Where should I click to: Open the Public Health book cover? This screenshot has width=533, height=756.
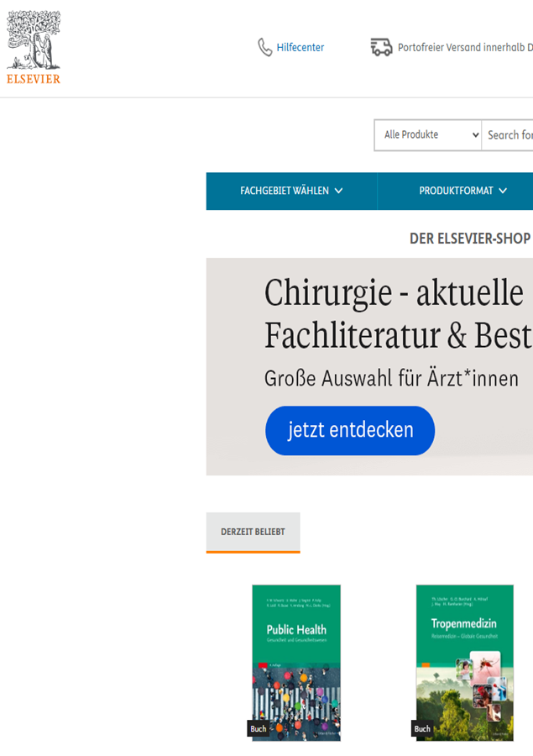click(x=296, y=663)
